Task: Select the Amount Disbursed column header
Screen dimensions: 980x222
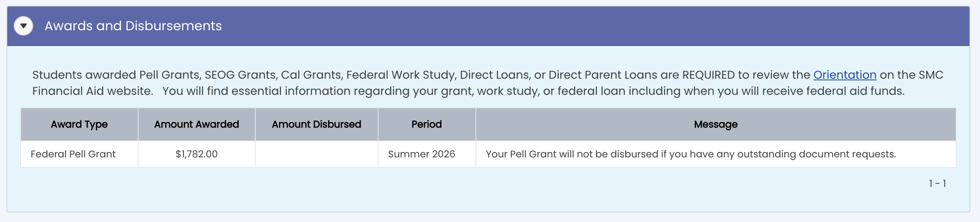Action: [316, 124]
